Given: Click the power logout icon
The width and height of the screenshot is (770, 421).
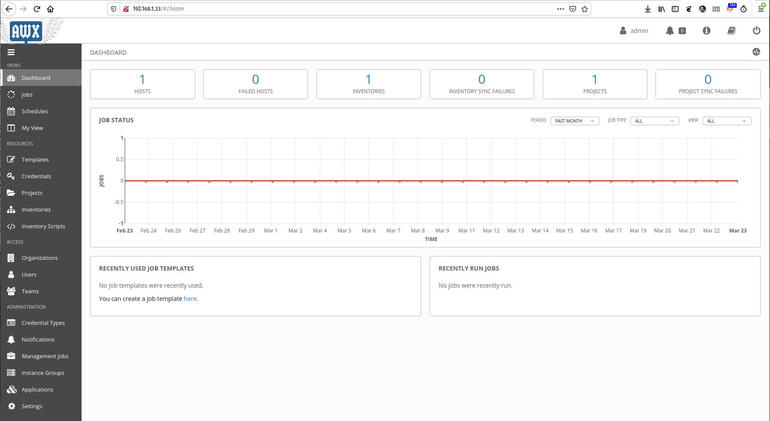Looking at the screenshot, I should pos(756,31).
